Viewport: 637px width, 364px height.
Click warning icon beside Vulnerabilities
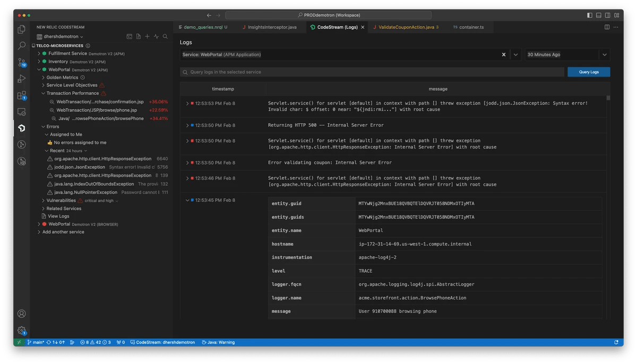[x=80, y=201]
